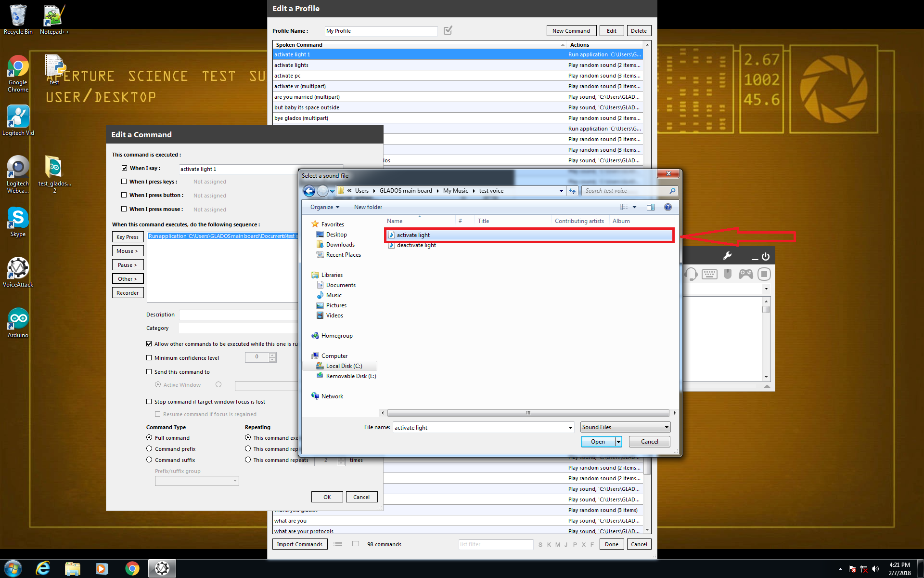The height and width of the screenshot is (578, 924).
Task: Select Downloads in Favorites
Action: [x=340, y=245]
